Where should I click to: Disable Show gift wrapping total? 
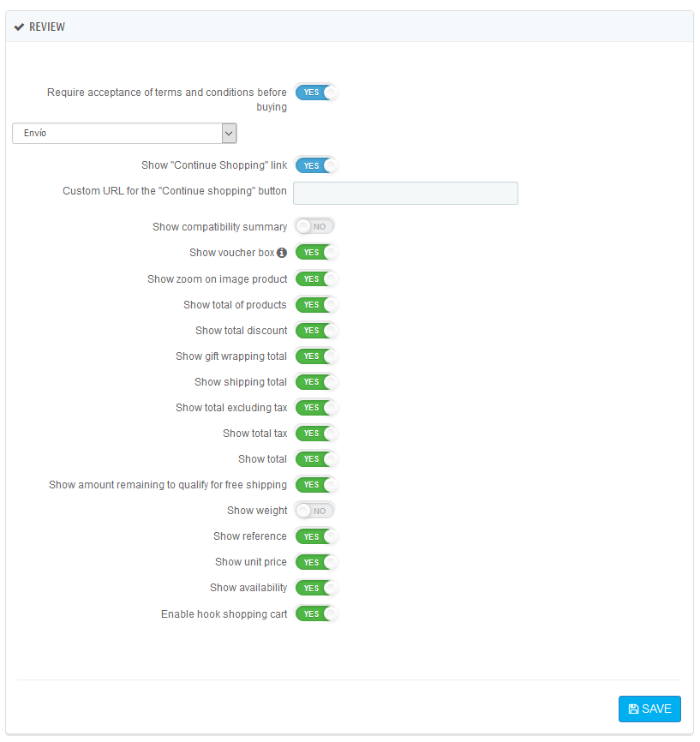(x=316, y=356)
